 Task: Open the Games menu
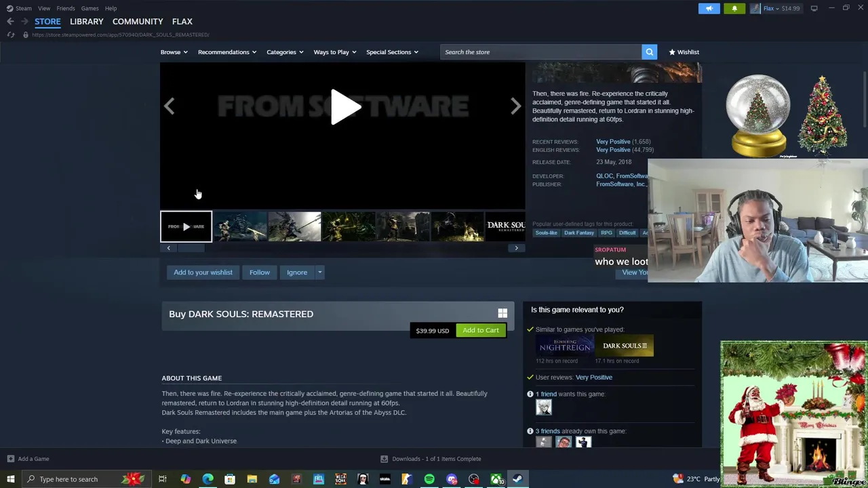(90, 8)
